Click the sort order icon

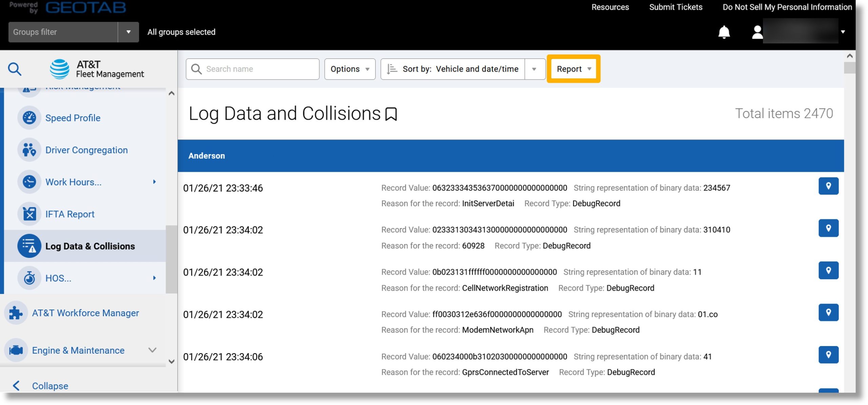click(x=392, y=69)
